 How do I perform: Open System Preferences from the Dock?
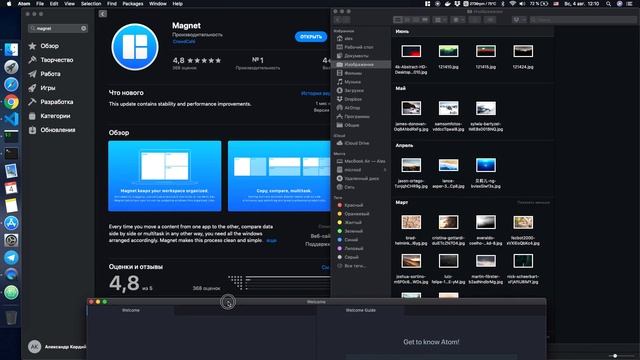click(11, 240)
